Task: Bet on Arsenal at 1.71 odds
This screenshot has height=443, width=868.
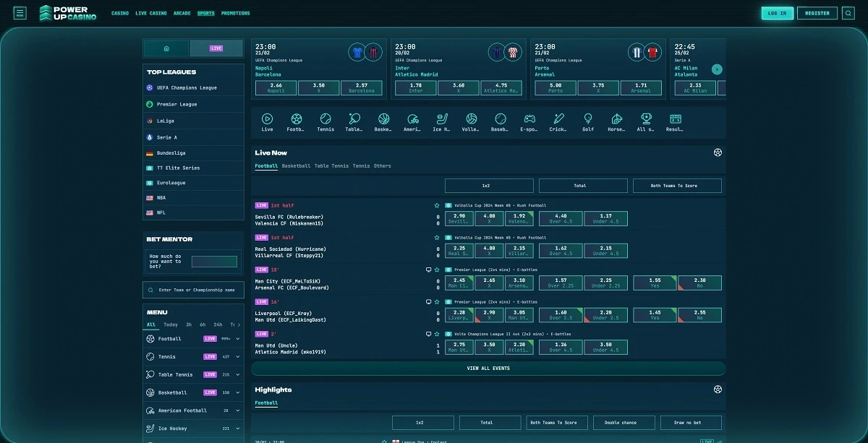Action: [x=641, y=88]
